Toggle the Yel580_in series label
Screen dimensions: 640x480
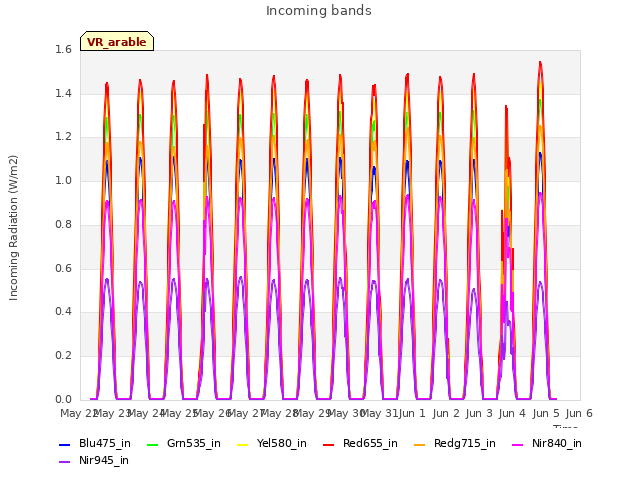tap(282, 444)
